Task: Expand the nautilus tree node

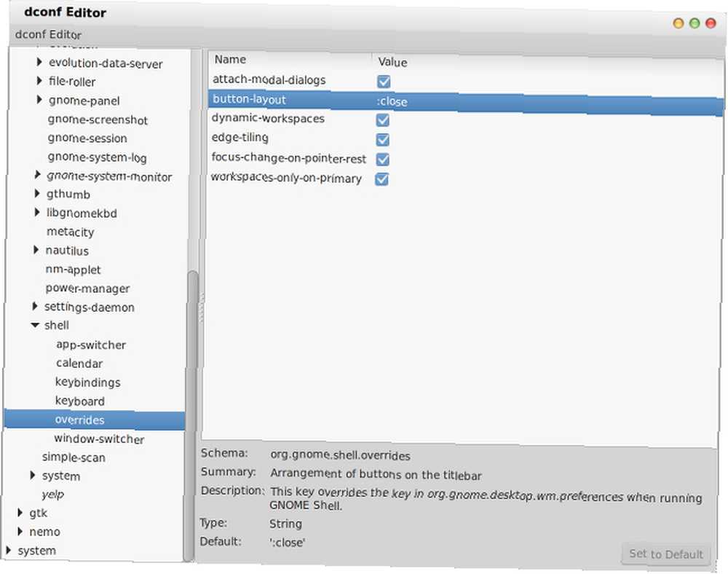Action: tap(36, 250)
